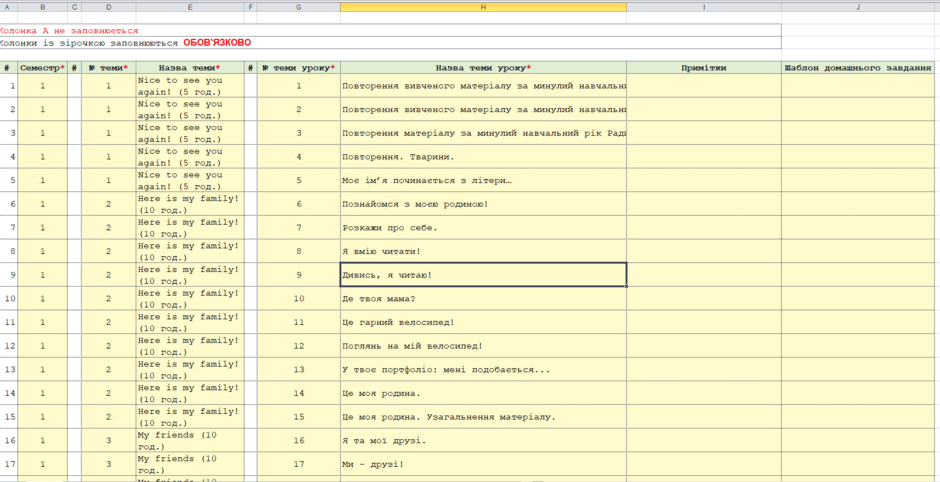Select cell 'Це моя родина. Узагальнення матеріалу.'
Viewport: 940px width, 482px height.
coord(483,417)
